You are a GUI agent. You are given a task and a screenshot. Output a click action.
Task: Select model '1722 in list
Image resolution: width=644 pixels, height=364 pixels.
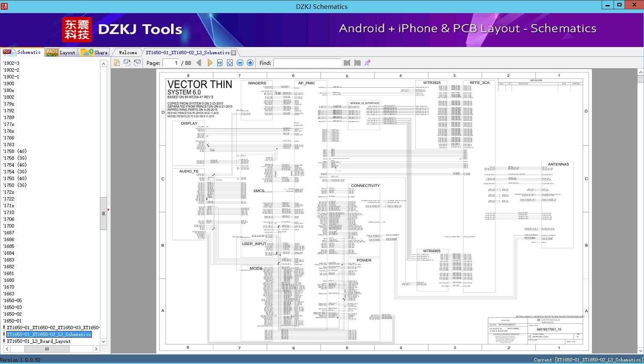tap(8, 199)
